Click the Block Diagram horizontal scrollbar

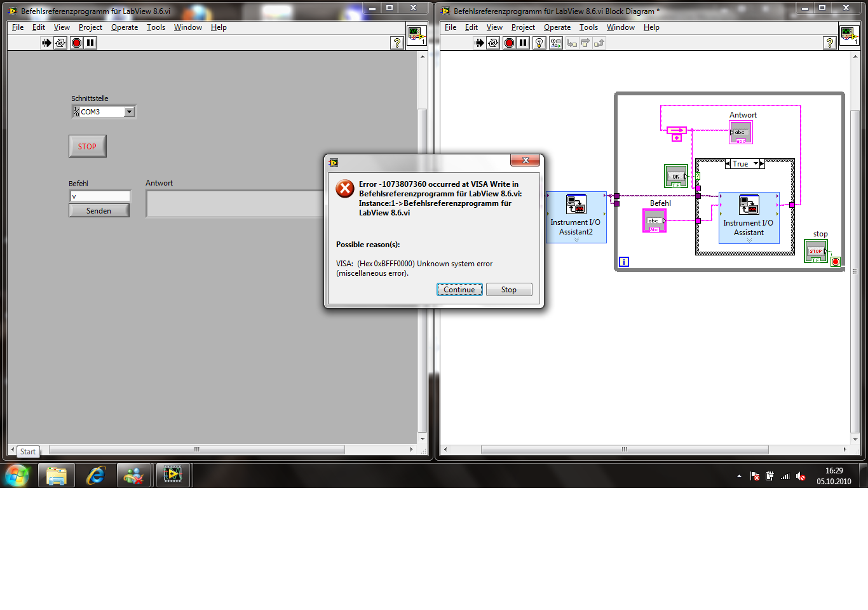click(x=625, y=450)
